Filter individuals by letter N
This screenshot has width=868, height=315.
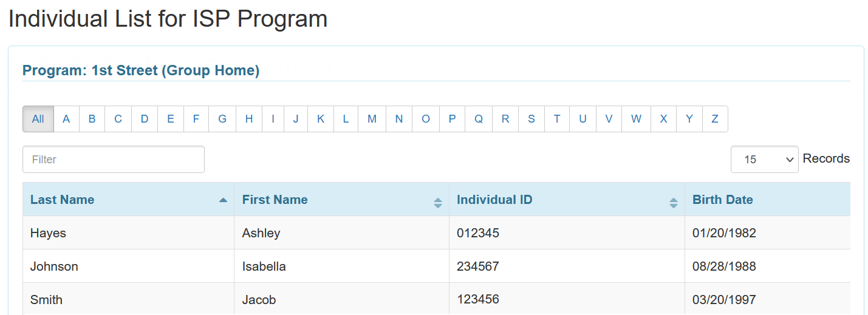click(x=399, y=119)
